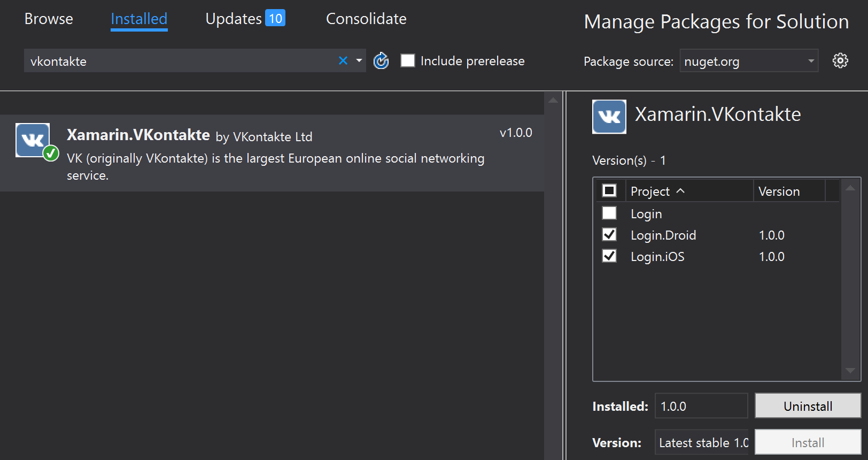Open the Package source nuget.org dropdown
The height and width of the screenshot is (460, 868).
coord(749,61)
